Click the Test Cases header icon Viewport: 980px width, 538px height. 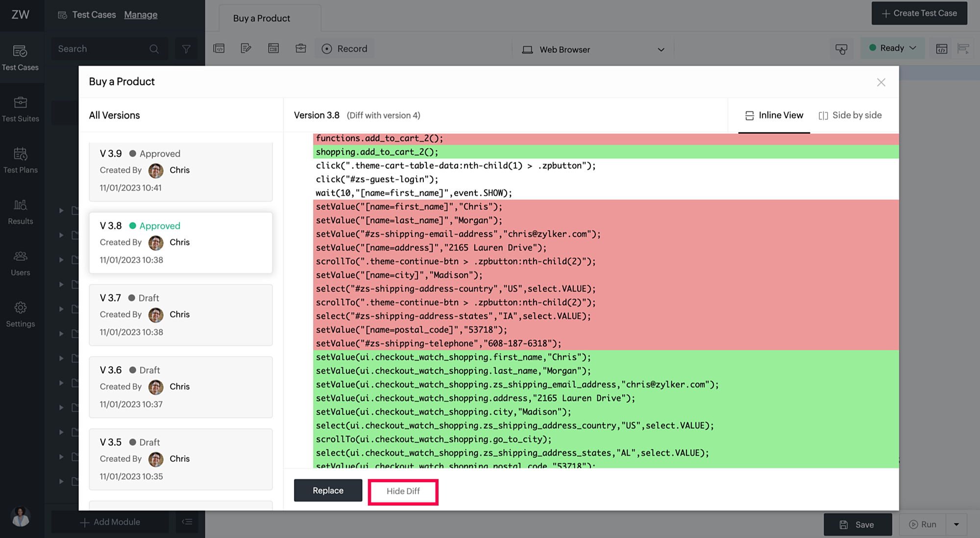[x=62, y=15]
